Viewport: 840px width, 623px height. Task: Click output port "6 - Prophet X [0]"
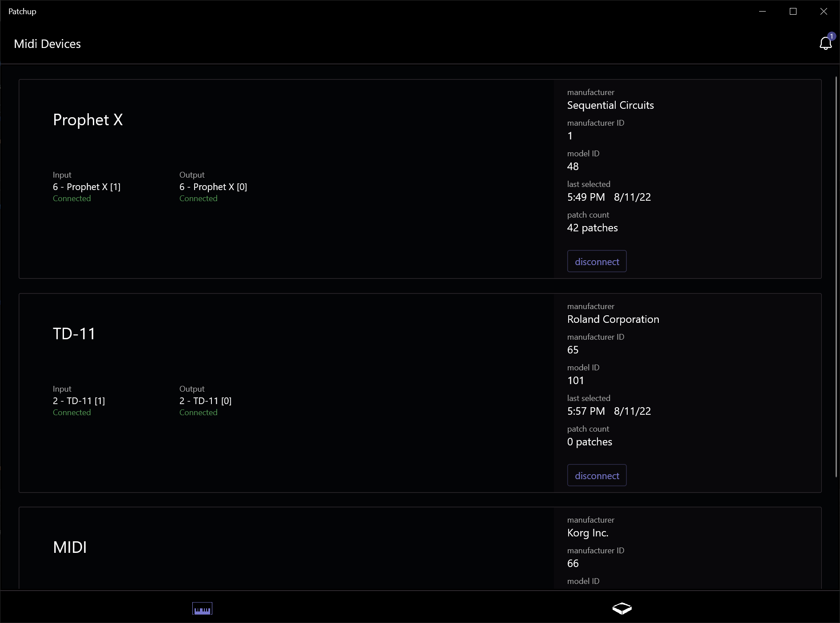(x=213, y=187)
